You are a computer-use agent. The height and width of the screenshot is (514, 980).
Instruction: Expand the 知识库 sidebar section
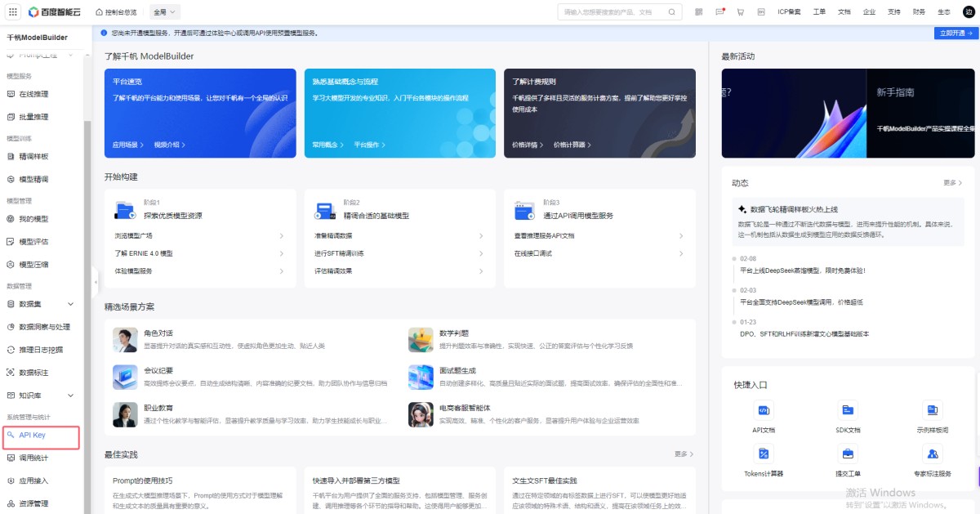42,396
